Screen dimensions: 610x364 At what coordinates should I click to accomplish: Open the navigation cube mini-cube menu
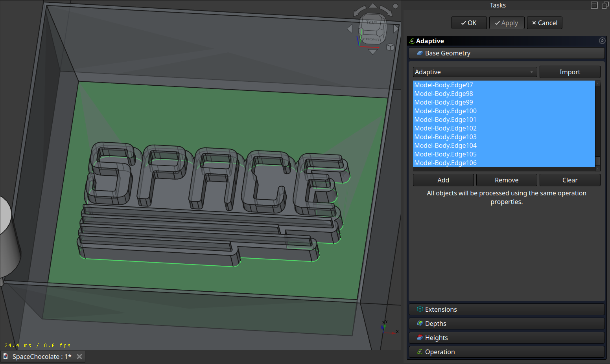click(x=390, y=47)
